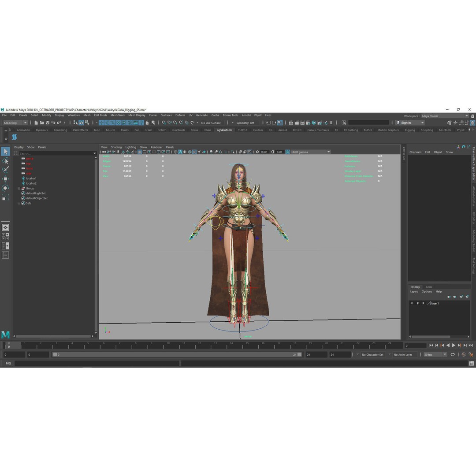Open the Deform menu
The image size is (476, 476).
(180, 115)
